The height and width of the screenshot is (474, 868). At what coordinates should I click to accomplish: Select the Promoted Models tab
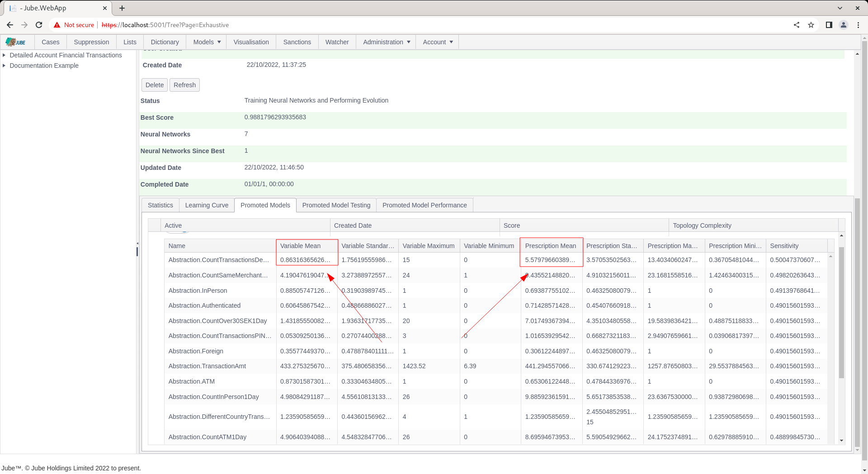coord(265,205)
